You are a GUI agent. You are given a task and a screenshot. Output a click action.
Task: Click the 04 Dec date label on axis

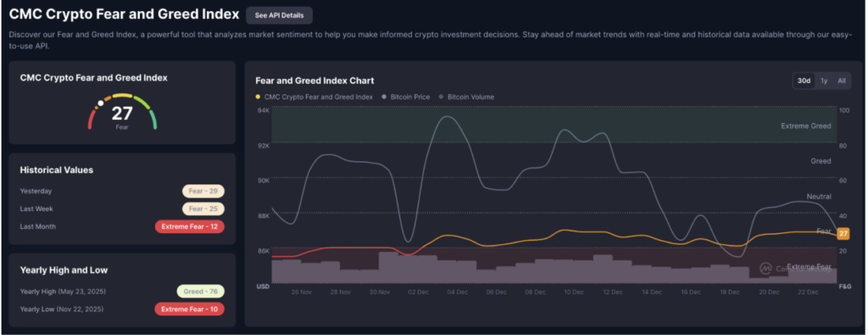click(457, 293)
